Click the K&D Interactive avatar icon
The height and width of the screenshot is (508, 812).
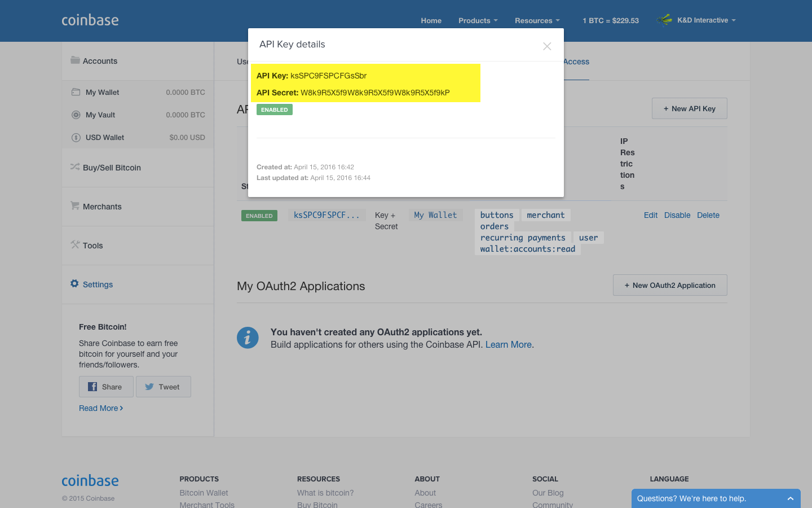click(x=665, y=20)
